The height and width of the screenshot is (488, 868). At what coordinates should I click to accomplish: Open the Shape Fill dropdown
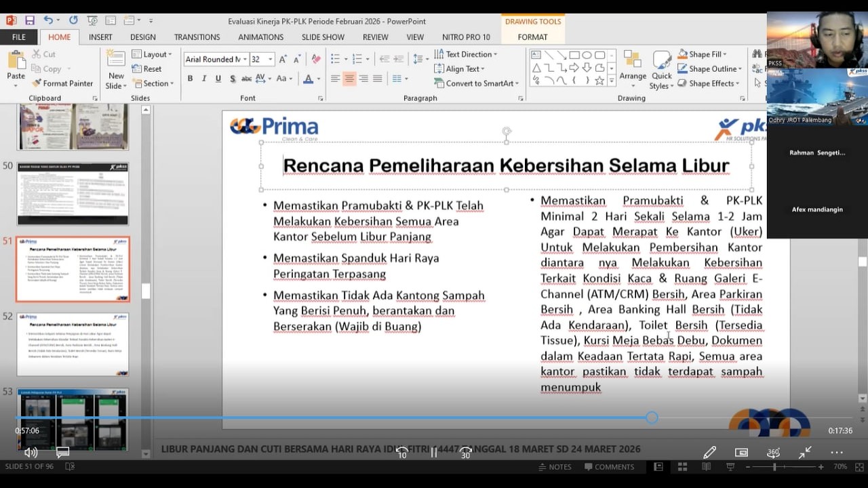pos(703,54)
